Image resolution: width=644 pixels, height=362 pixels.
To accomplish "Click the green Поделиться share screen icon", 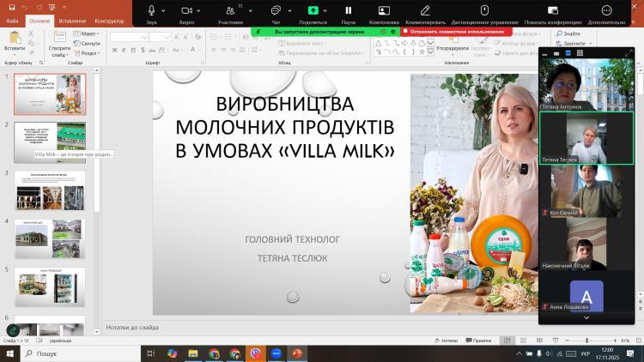I will pyautogui.click(x=313, y=10).
